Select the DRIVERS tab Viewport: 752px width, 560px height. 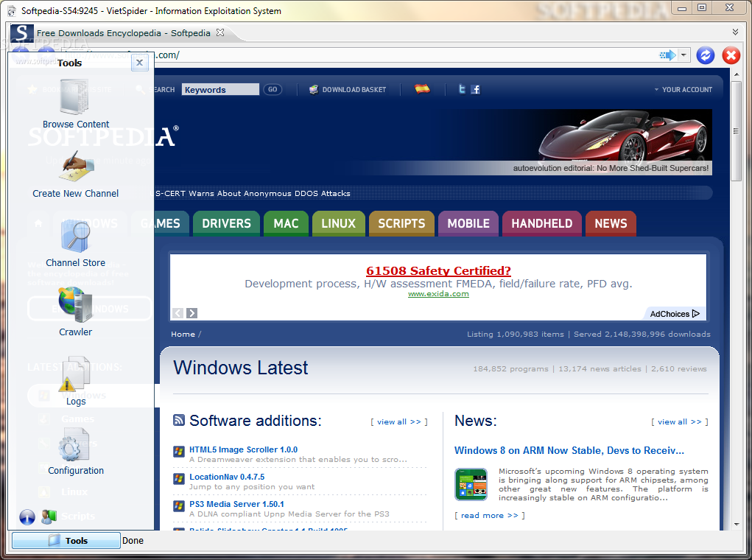226,223
